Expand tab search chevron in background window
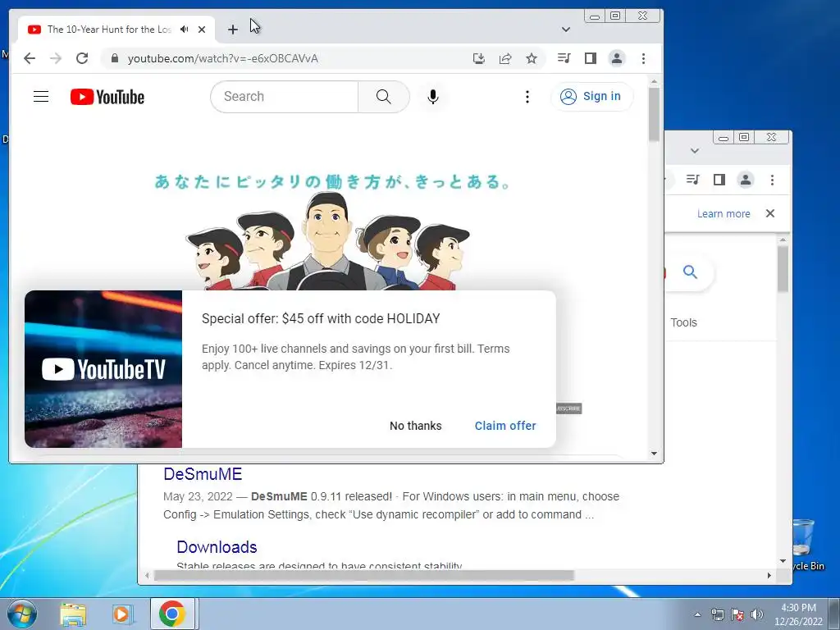This screenshot has width=840, height=630. click(695, 151)
